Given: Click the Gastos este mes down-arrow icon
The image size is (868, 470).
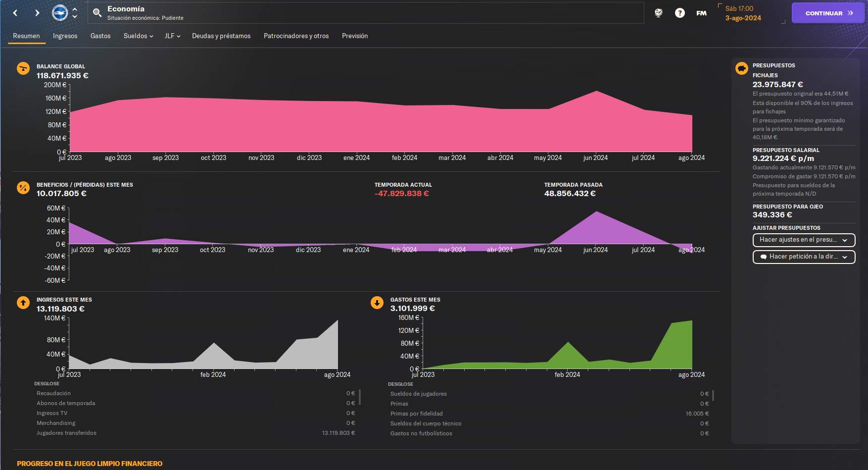Looking at the screenshot, I should [377, 303].
